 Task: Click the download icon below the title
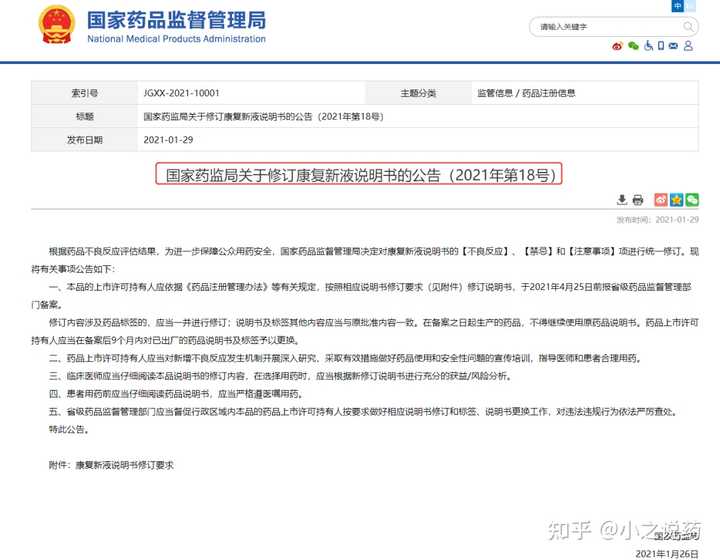coord(622,200)
